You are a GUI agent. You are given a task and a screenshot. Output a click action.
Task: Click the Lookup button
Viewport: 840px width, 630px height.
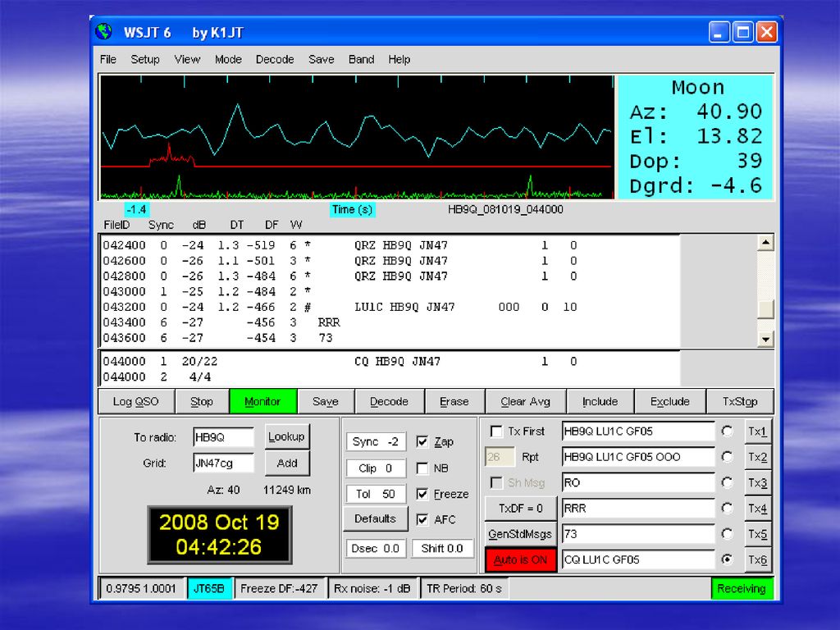pos(286,436)
